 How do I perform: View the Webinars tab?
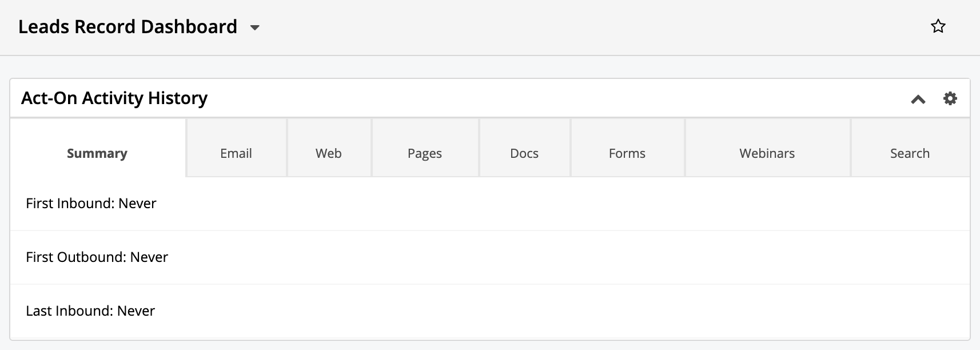767,153
